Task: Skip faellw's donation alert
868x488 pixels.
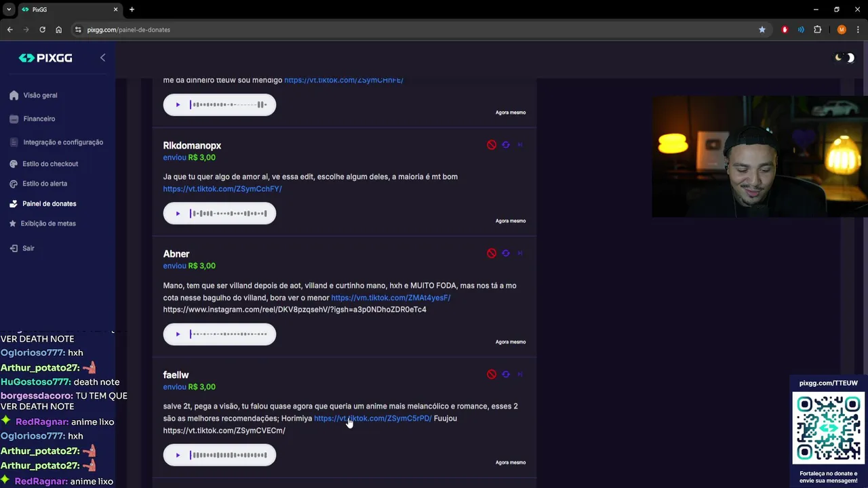Action: point(520,374)
